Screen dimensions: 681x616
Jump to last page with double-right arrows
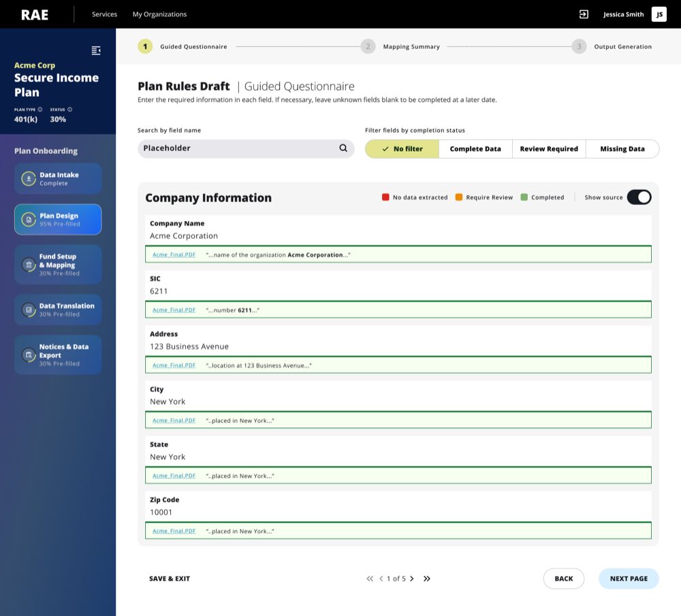427,579
